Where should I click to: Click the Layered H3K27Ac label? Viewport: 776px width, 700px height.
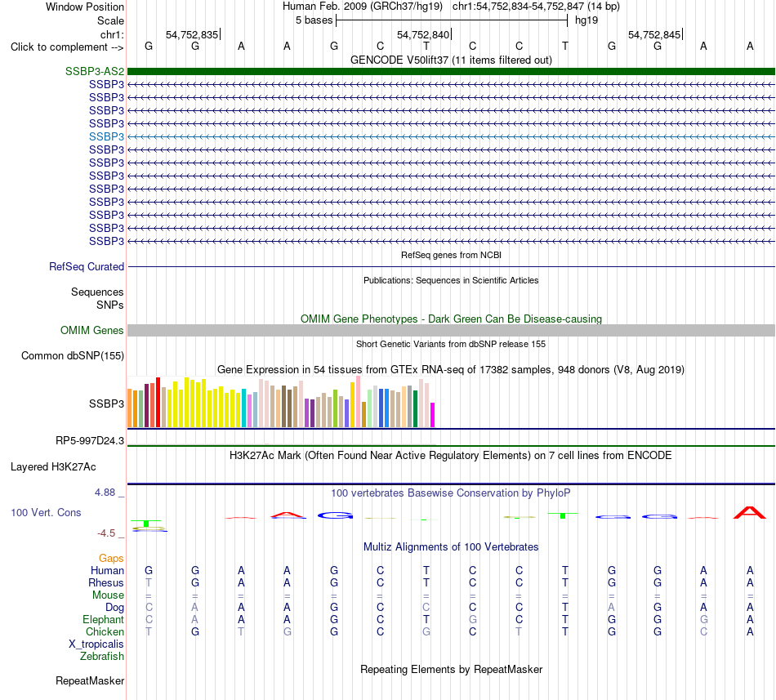coord(53,466)
